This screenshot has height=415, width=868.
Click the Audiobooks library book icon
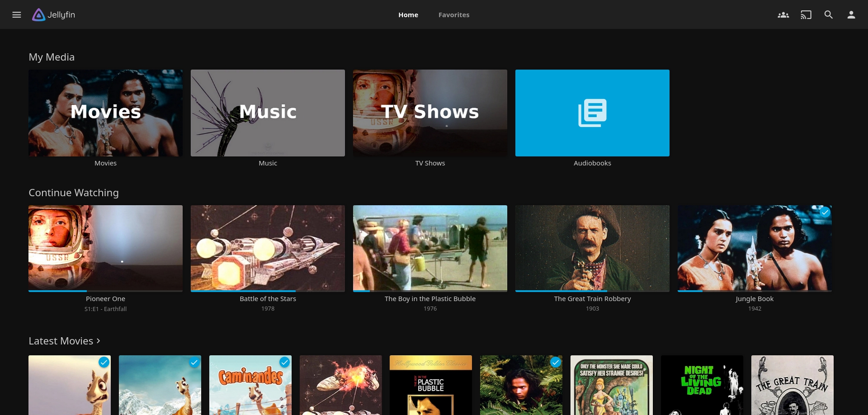pos(592,113)
